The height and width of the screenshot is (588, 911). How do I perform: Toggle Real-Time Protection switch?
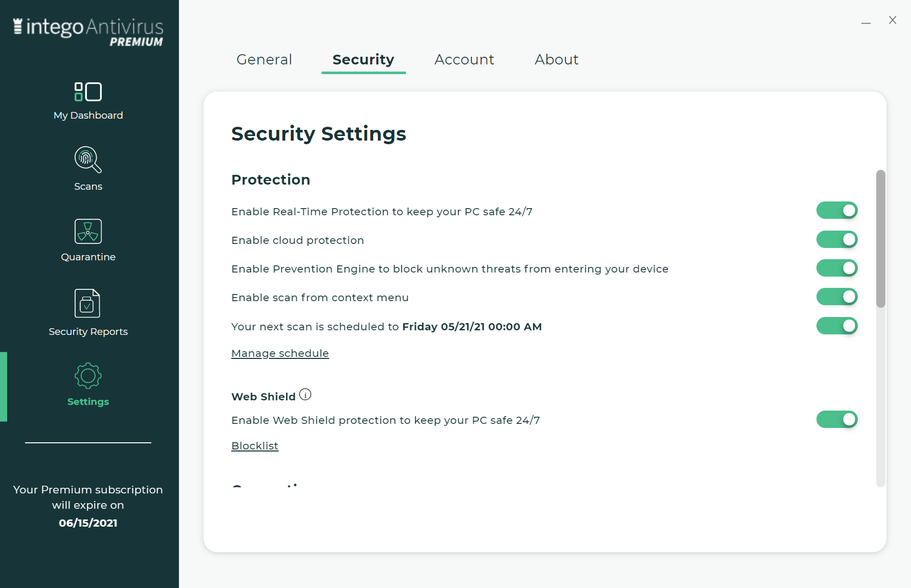pyautogui.click(x=837, y=211)
